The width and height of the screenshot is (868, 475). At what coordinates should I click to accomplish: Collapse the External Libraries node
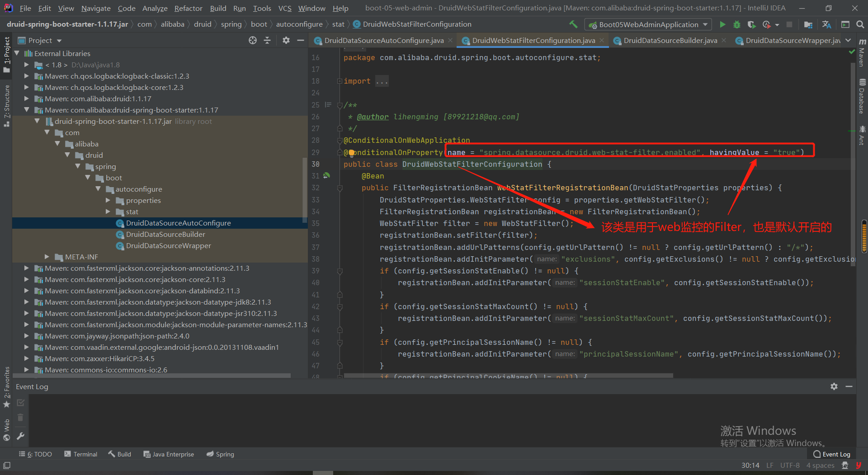17,53
